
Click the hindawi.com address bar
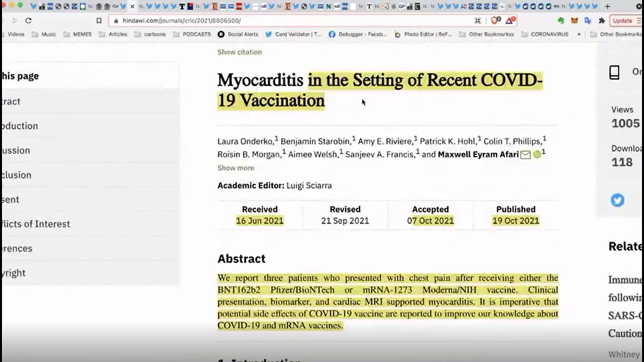(x=293, y=21)
